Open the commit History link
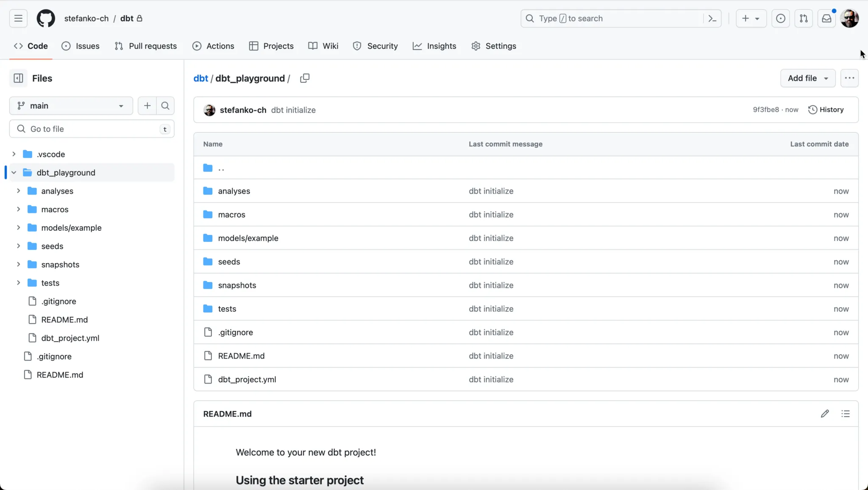868x490 pixels. [826, 110]
